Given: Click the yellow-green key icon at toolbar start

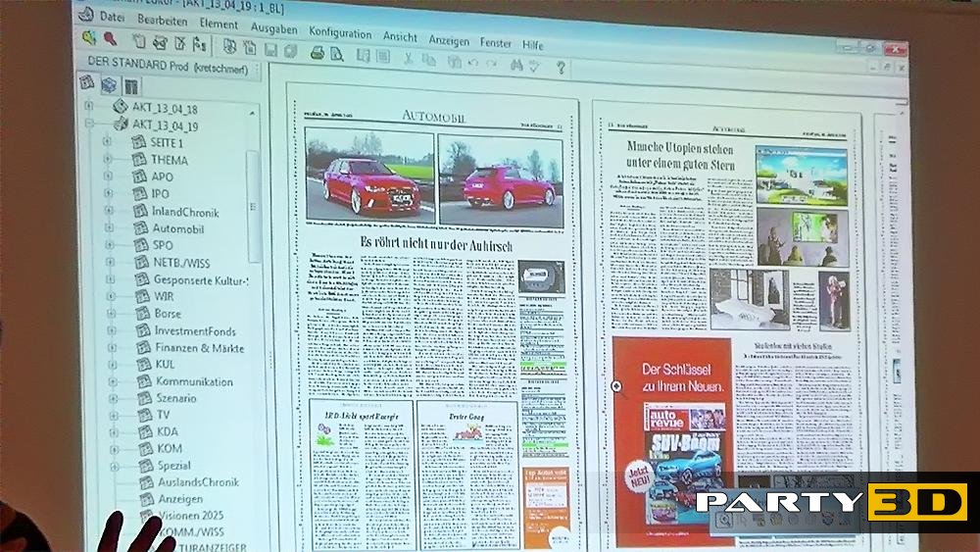Looking at the screenshot, I should [x=89, y=38].
